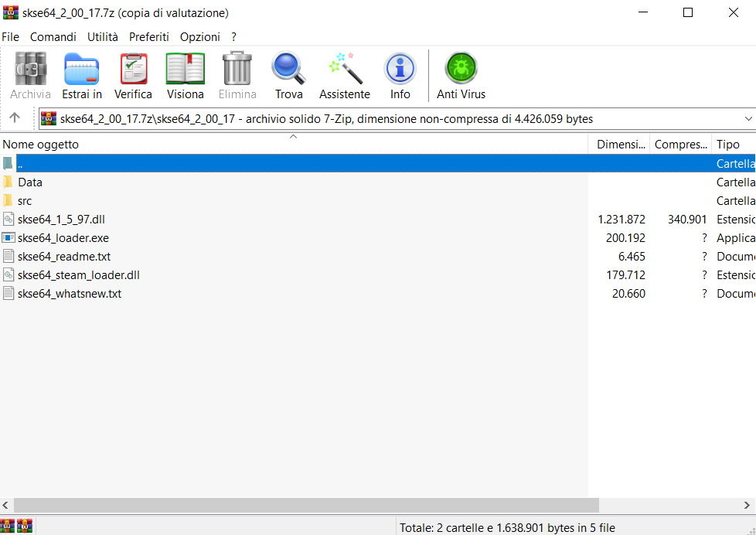
Task: Open the File menu
Action: coord(10,36)
